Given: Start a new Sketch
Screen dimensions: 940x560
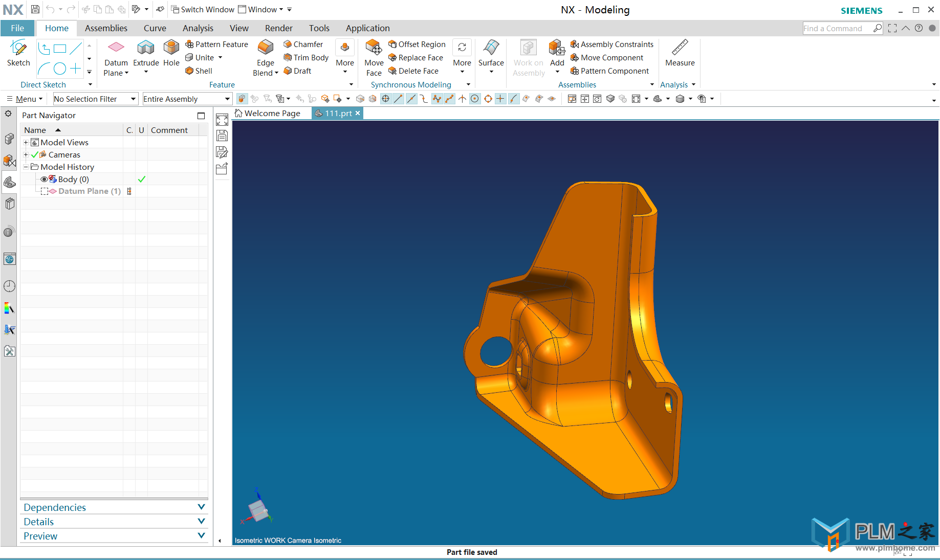Looking at the screenshot, I should (x=18, y=53).
